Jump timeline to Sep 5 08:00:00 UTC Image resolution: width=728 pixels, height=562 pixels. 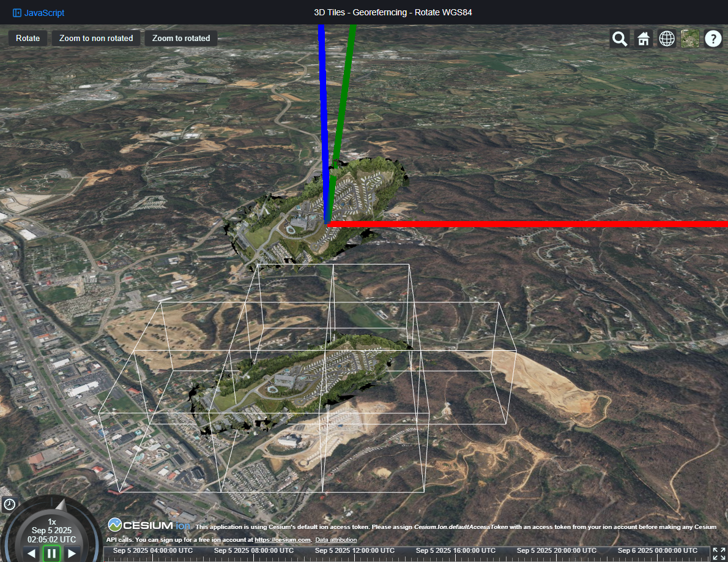tap(253, 551)
